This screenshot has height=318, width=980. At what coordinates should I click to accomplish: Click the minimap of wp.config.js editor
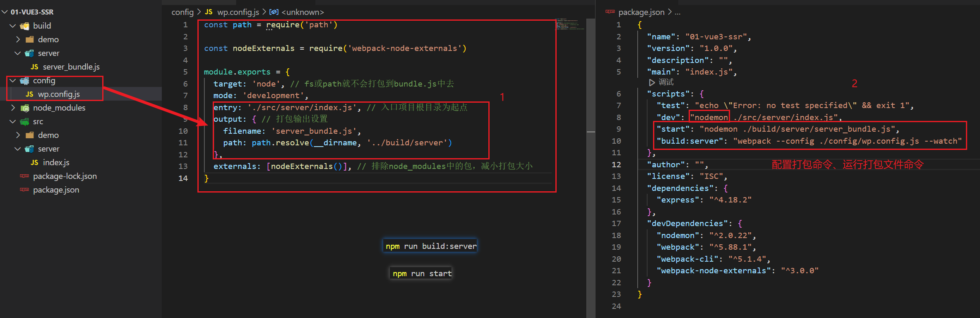570,24
